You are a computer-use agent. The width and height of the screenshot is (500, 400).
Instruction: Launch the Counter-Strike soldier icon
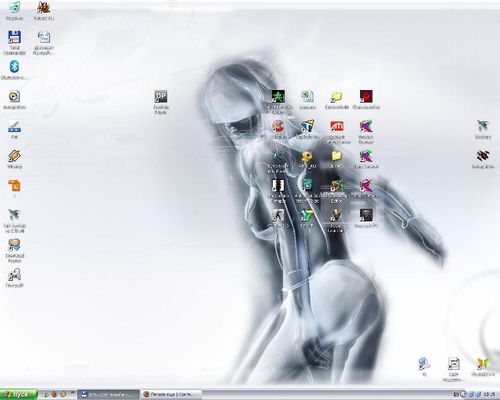click(x=278, y=215)
